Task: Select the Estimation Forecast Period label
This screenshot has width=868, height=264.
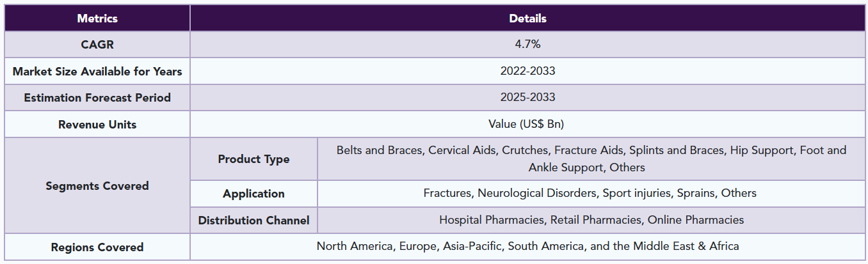Action: click(97, 98)
